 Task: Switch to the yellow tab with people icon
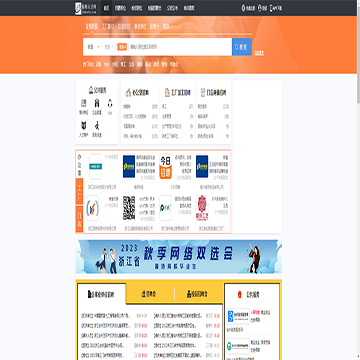(198, 294)
